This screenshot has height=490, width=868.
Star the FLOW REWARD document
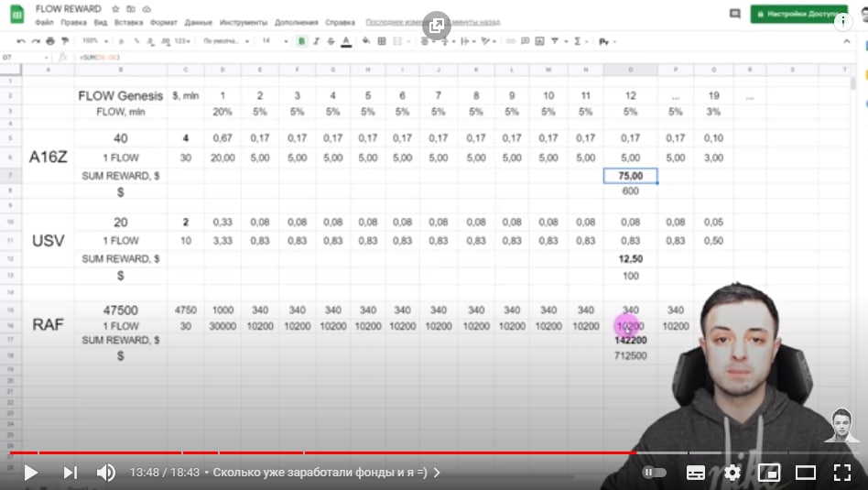pyautogui.click(x=115, y=9)
